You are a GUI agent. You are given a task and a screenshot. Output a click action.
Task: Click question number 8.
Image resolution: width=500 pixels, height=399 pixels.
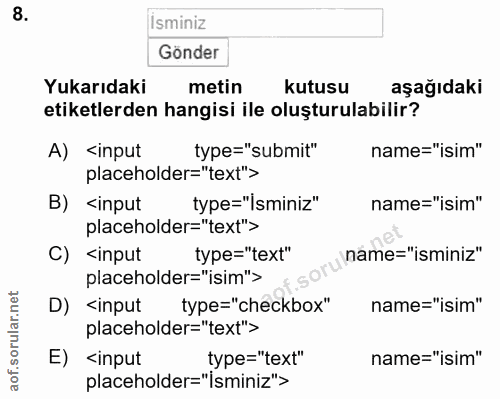pos(20,14)
